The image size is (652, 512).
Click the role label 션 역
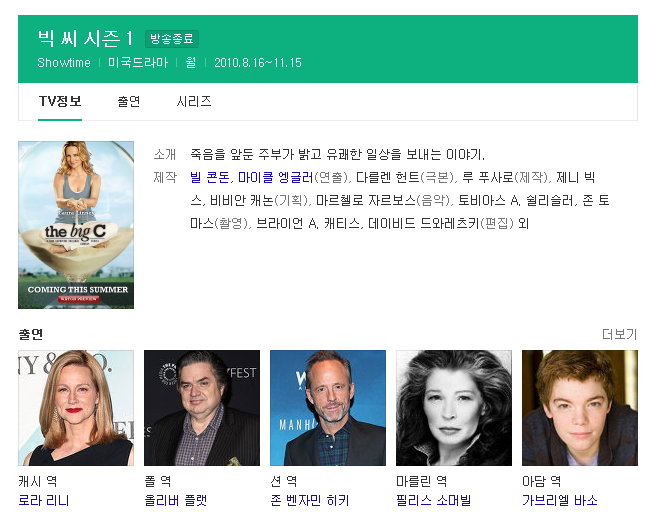point(284,481)
